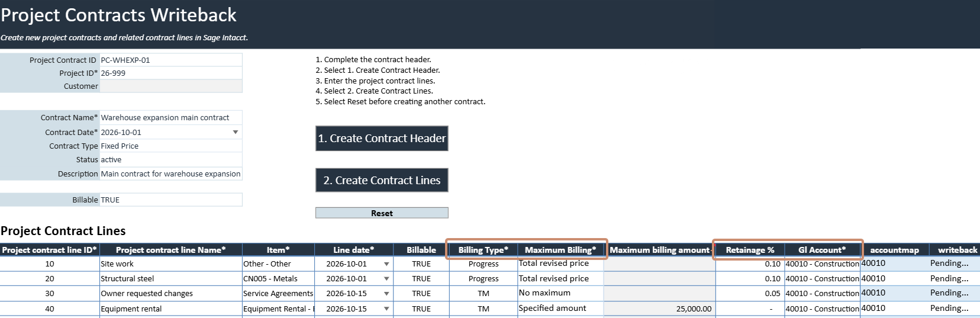Select the Item cell for Equipment rental row

tap(278, 309)
